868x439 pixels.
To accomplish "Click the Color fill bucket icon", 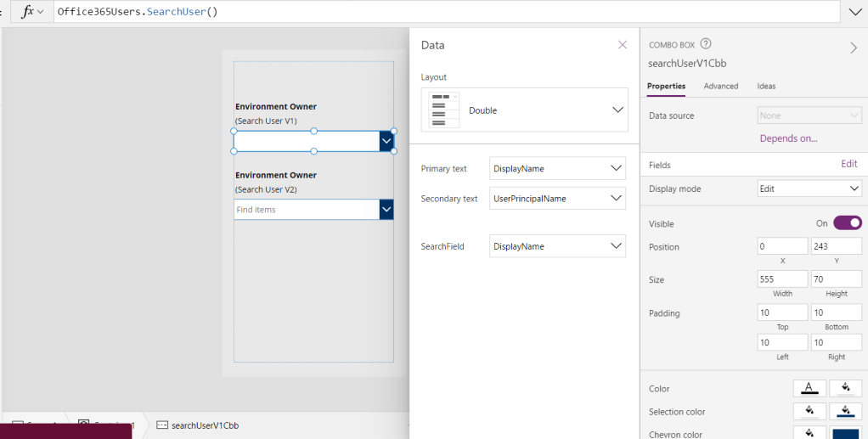I will (x=845, y=388).
